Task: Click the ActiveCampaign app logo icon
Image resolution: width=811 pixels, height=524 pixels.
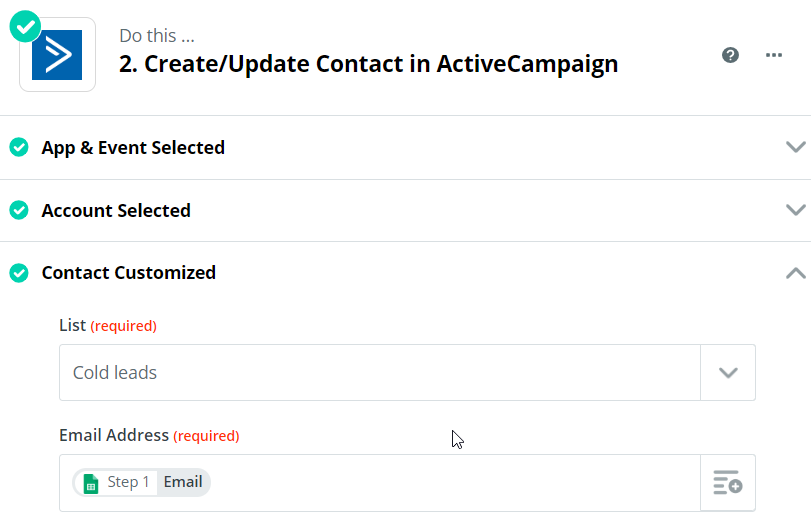Action: pyautogui.click(x=57, y=55)
